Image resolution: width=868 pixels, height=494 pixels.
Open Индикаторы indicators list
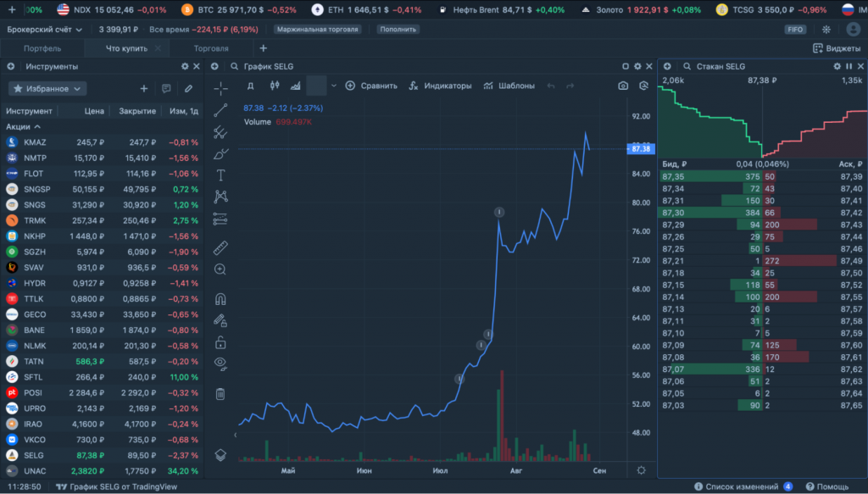click(440, 86)
